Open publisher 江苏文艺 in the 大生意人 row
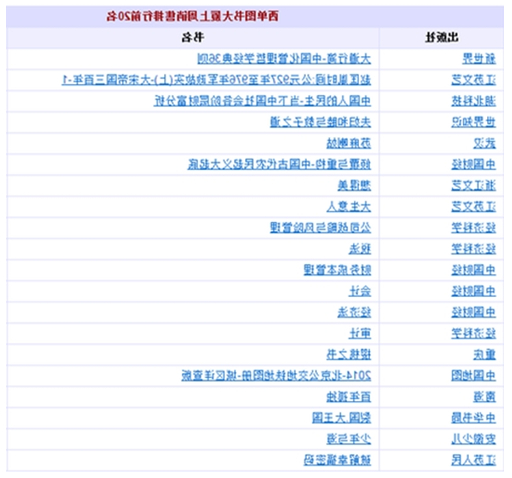The height and width of the screenshot is (478, 512). click(474, 207)
